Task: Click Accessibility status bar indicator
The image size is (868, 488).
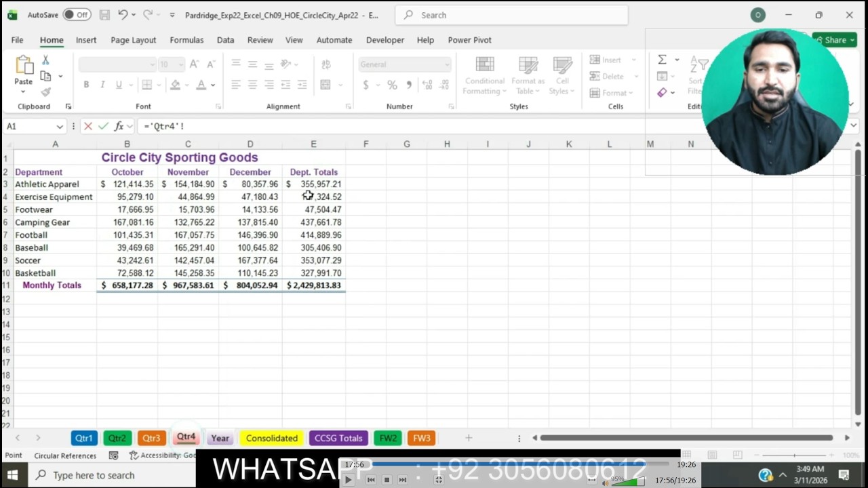Action: (163, 455)
